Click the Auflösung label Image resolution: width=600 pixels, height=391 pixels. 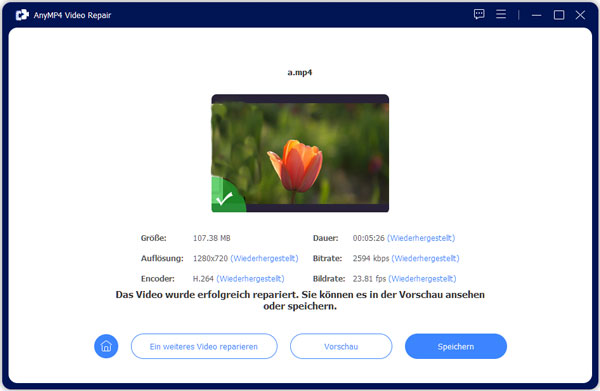point(162,258)
